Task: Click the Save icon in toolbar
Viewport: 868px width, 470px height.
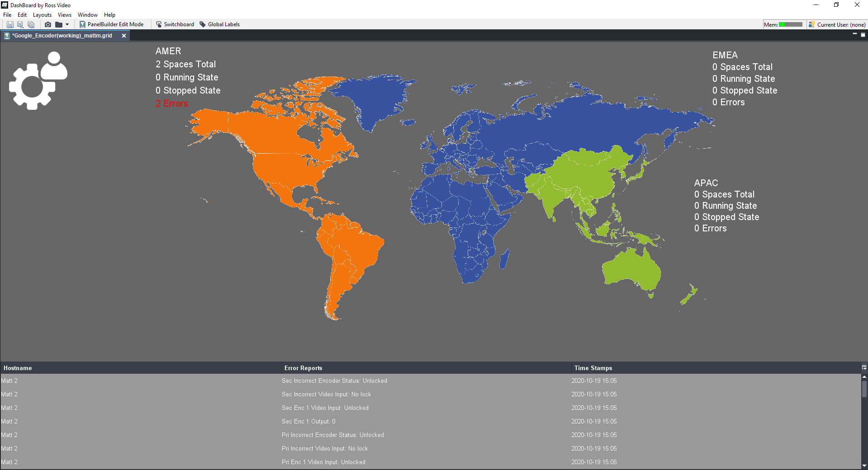Action: [10, 24]
